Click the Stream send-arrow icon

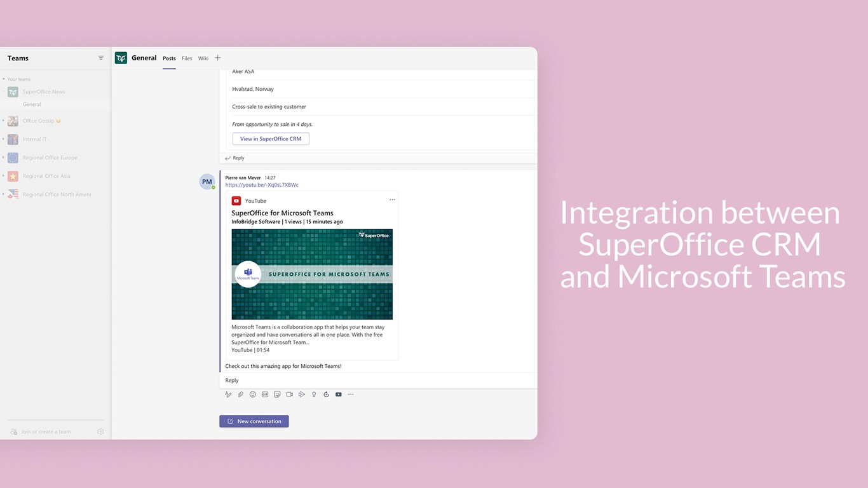tap(302, 395)
